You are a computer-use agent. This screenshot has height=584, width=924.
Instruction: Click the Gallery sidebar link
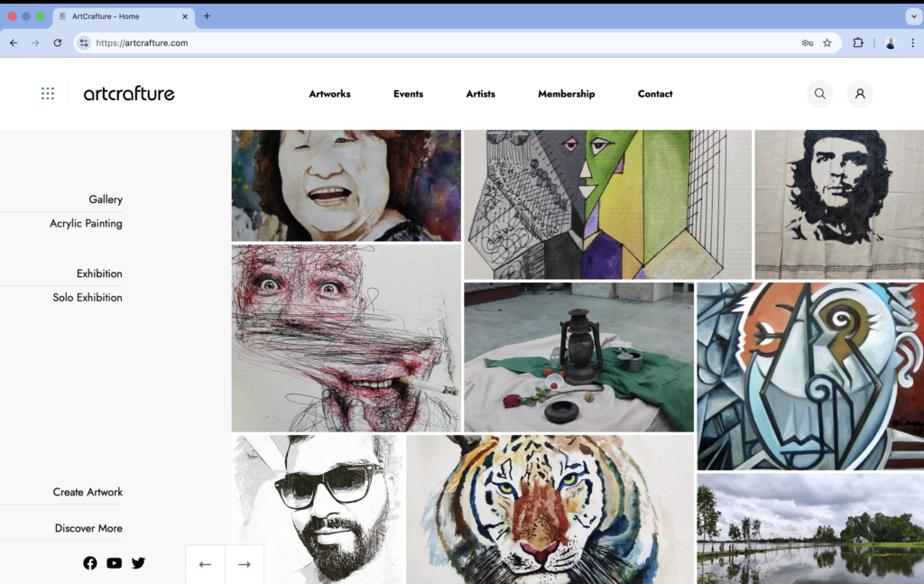coord(106,199)
